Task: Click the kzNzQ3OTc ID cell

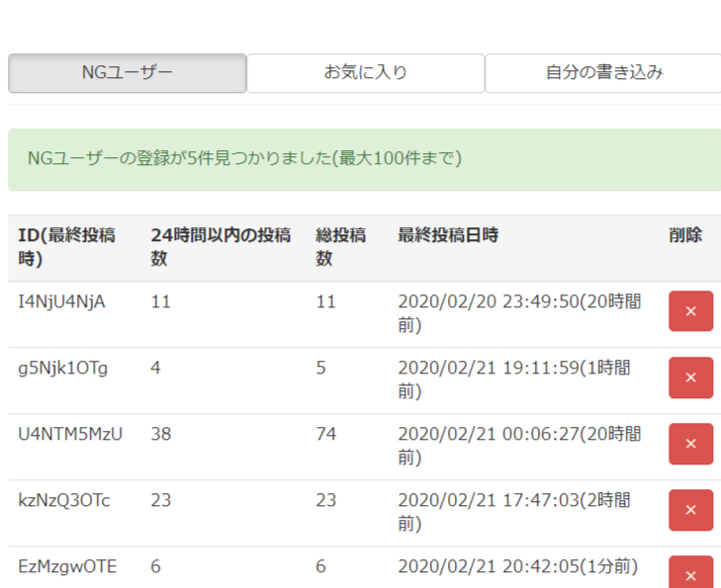Action: pos(64,500)
